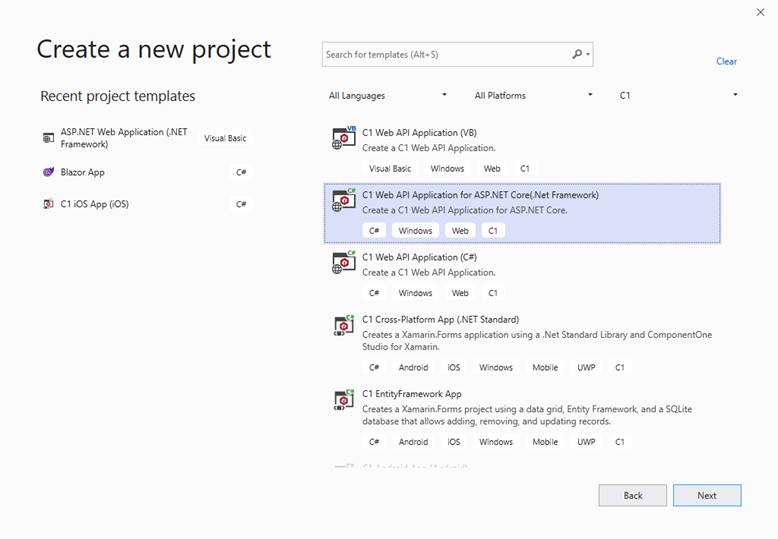Click the C1 Web API Application (VB) icon
The image size is (778, 539).
click(x=344, y=138)
